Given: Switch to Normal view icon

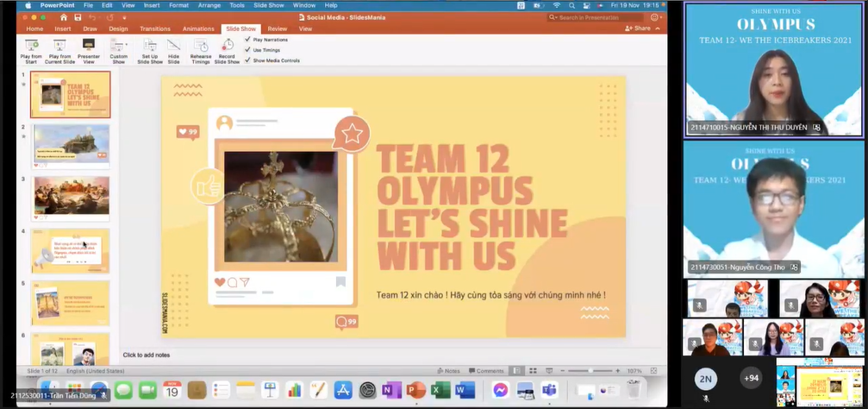Looking at the screenshot, I should pyautogui.click(x=516, y=371).
